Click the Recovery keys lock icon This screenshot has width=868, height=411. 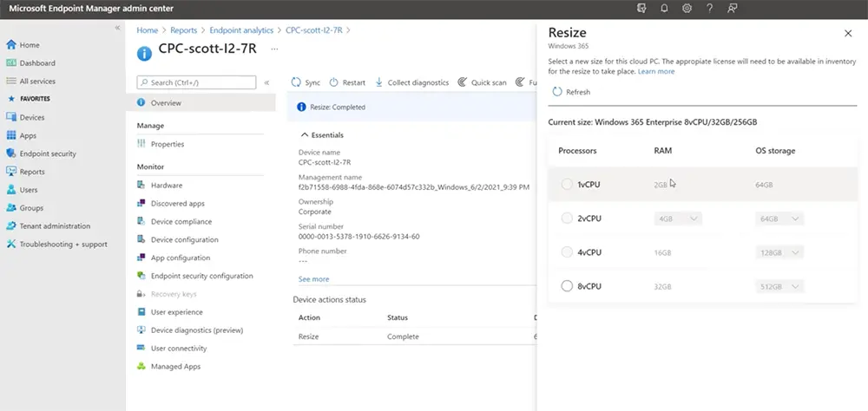141,294
